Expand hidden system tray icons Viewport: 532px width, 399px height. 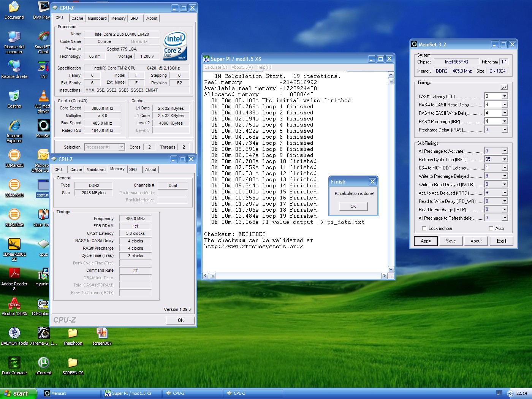pos(510,393)
